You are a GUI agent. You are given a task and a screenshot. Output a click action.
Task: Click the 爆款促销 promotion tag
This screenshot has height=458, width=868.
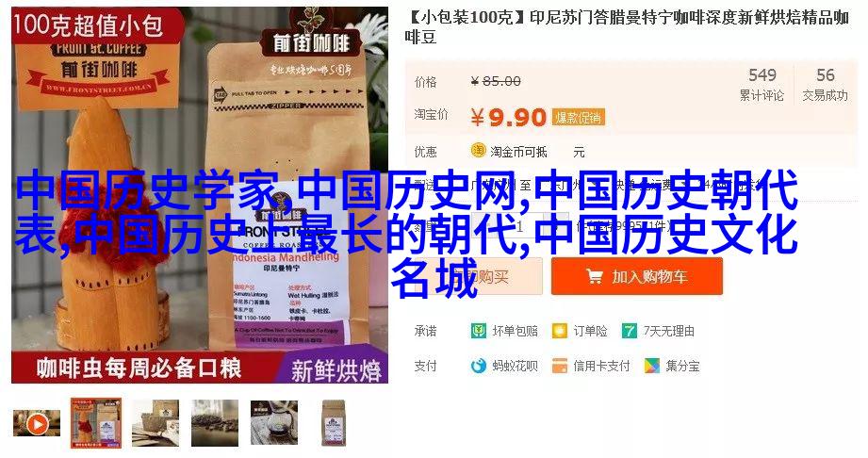pos(579,118)
